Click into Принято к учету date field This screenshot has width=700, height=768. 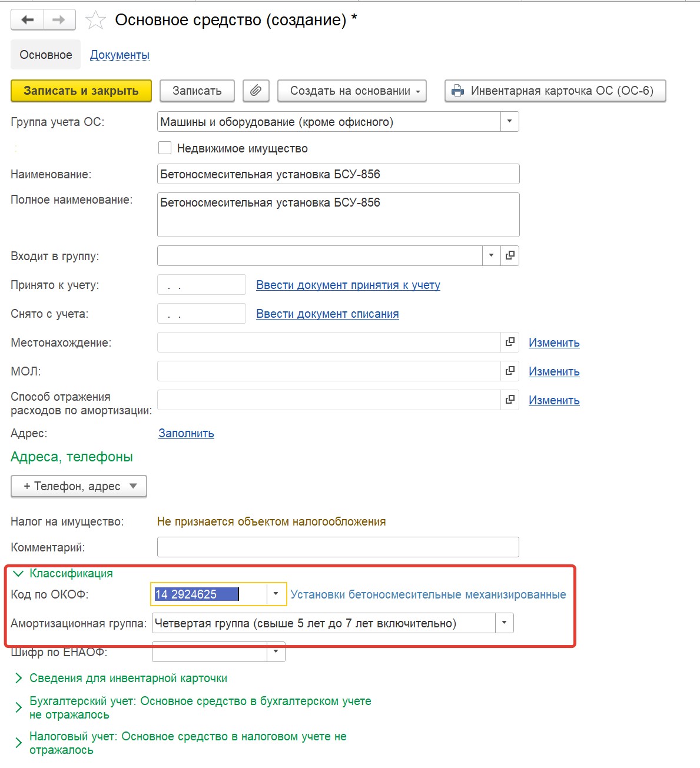coord(201,285)
